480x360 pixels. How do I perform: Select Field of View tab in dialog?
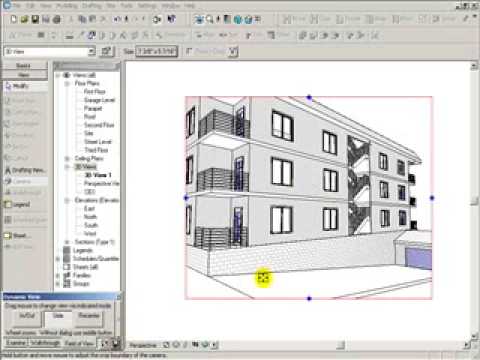click(79, 343)
